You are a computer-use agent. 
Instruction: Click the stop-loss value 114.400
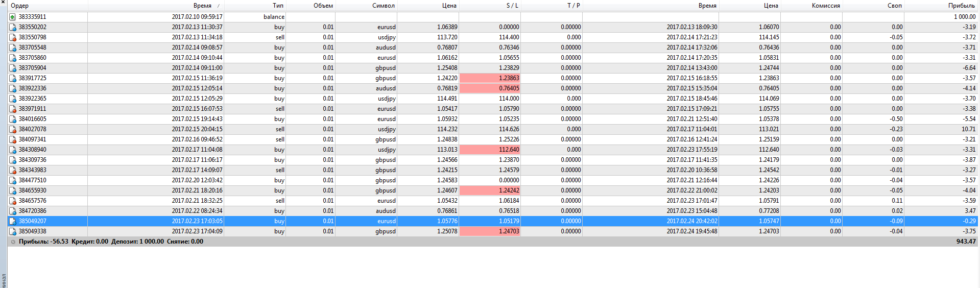click(x=509, y=37)
